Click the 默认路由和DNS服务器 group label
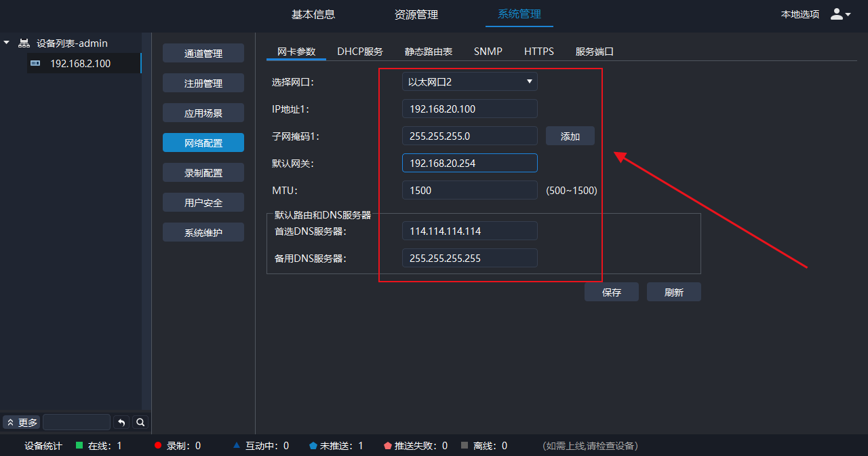868x456 pixels. pyautogui.click(x=323, y=214)
